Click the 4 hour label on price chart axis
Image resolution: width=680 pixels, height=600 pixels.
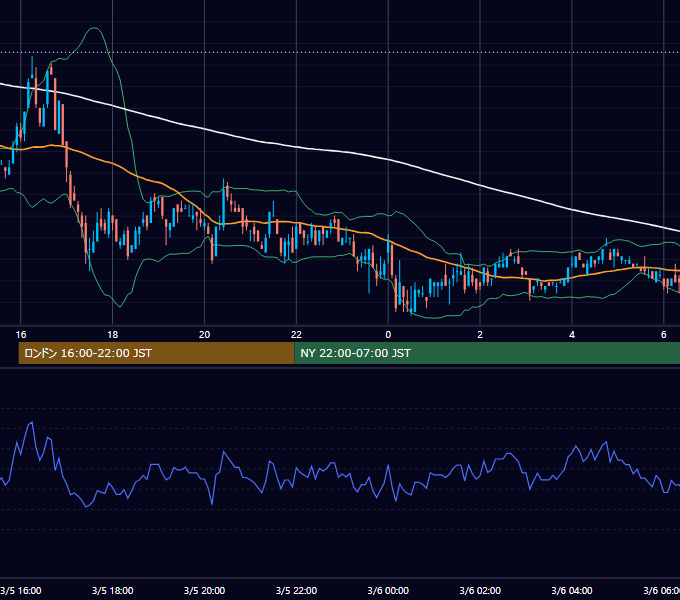[x=572, y=335]
